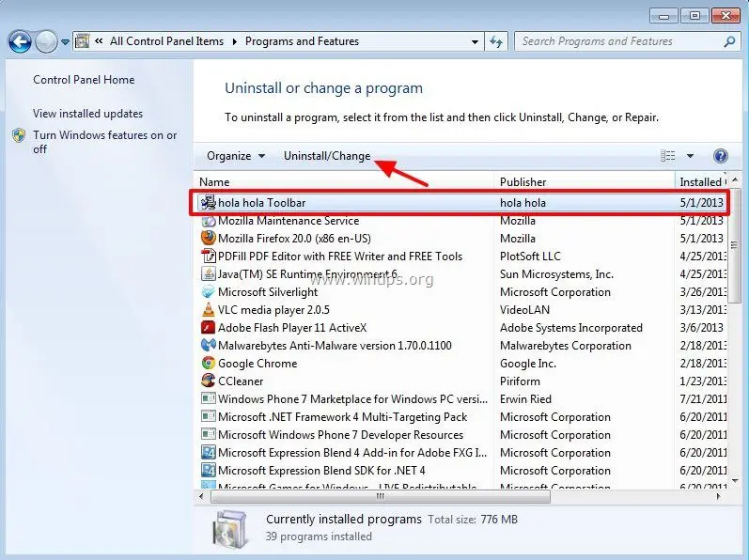749x560 pixels.
Task: Click the magnifier search icon
Action: 729,42
